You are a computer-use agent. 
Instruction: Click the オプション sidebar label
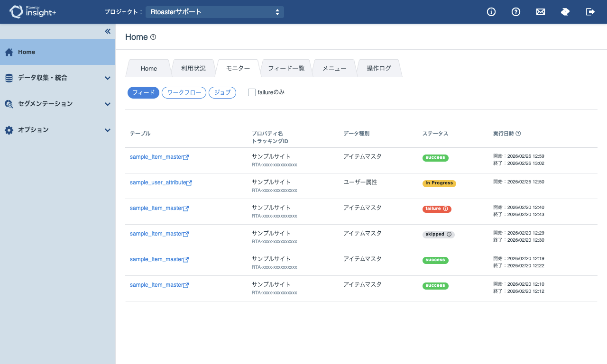(x=33, y=130)
